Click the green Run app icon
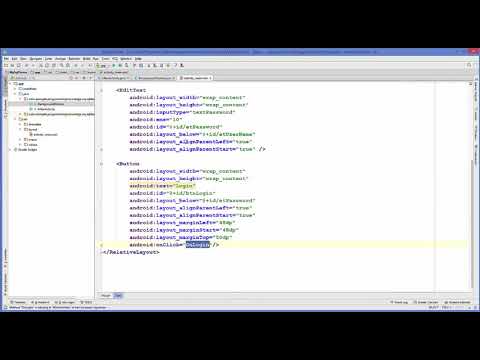 click(x=114, y=66)
